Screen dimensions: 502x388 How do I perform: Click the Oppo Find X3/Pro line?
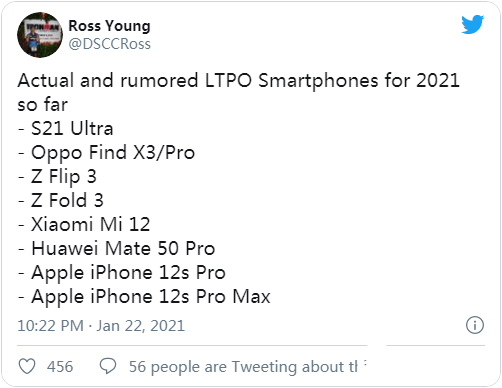(x=106, y=153)
